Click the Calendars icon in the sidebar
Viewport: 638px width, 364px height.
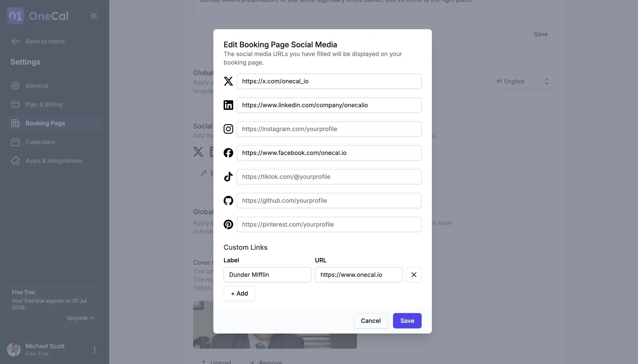15,142
